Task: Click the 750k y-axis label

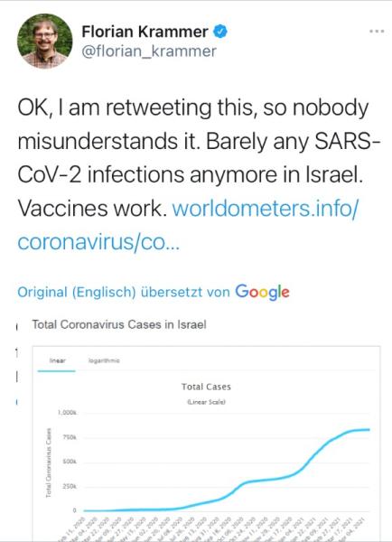Action: (x=70, y=437)
